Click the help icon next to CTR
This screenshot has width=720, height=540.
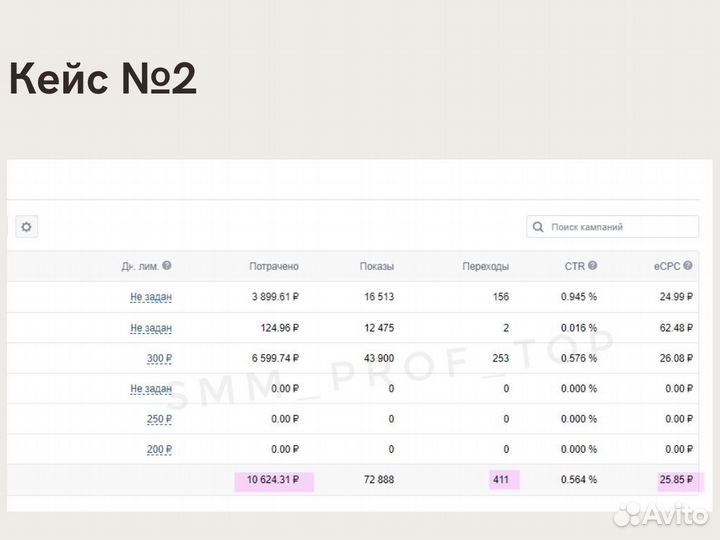point(593,266)
